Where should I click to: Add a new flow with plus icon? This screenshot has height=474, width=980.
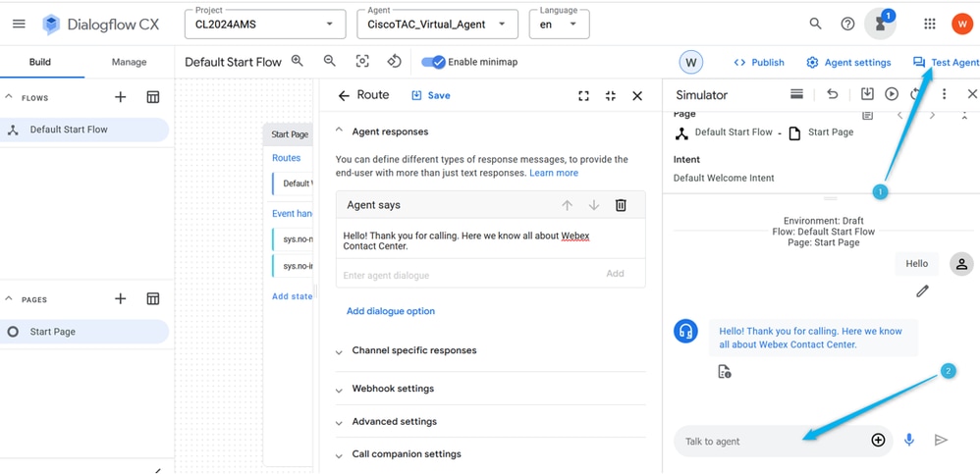121,97
